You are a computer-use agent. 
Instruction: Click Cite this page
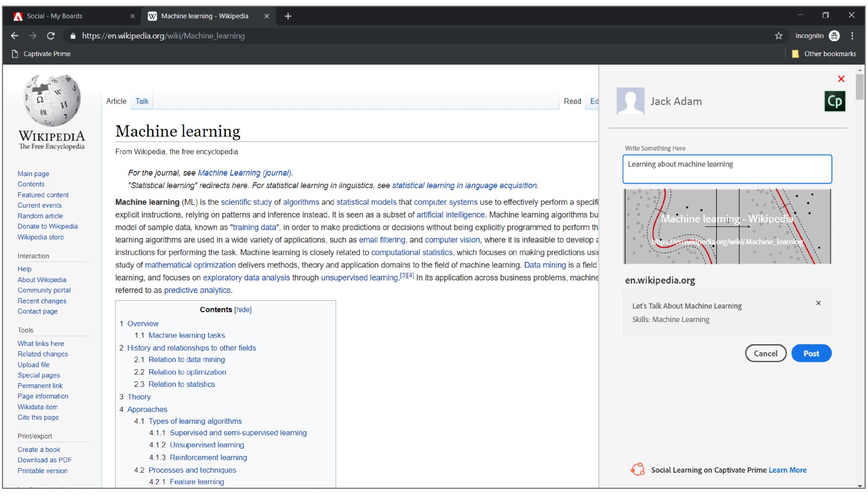tap(38, 417)
